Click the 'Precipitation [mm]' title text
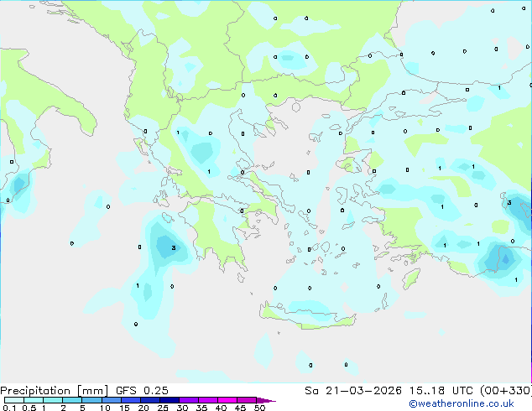 point(55,391)
